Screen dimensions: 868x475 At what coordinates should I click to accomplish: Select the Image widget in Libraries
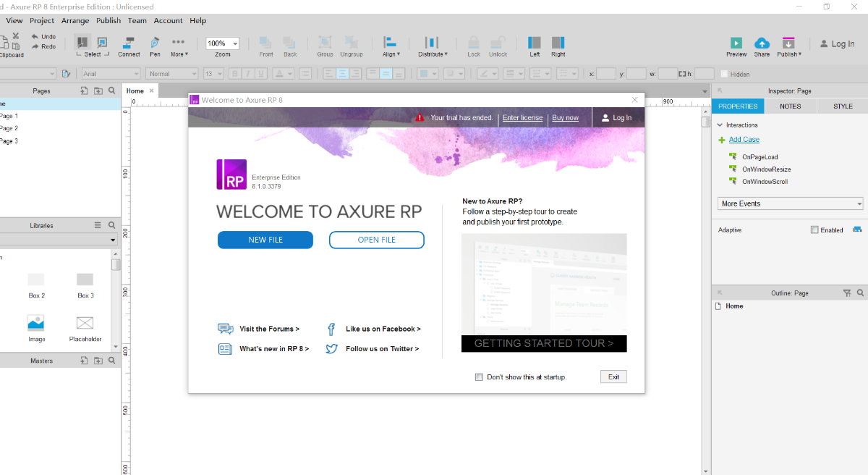[36, 328]
